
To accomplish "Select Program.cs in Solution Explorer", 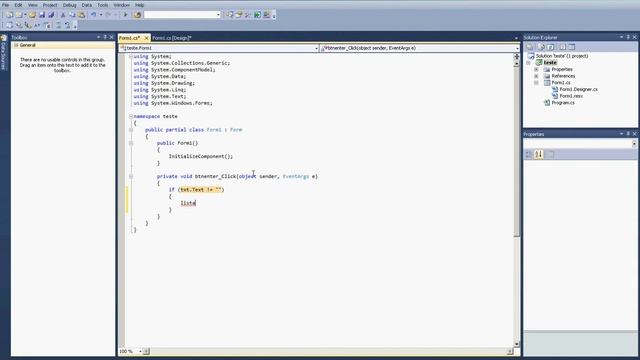I will coord(563,103).
